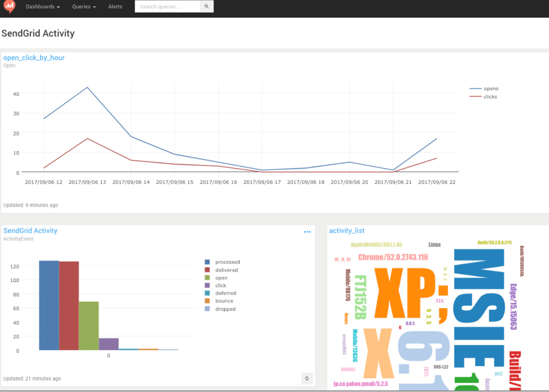Screen dimensions: 549x392
Task: Toggle the dropped legend entry
Action: pos(220,309)
